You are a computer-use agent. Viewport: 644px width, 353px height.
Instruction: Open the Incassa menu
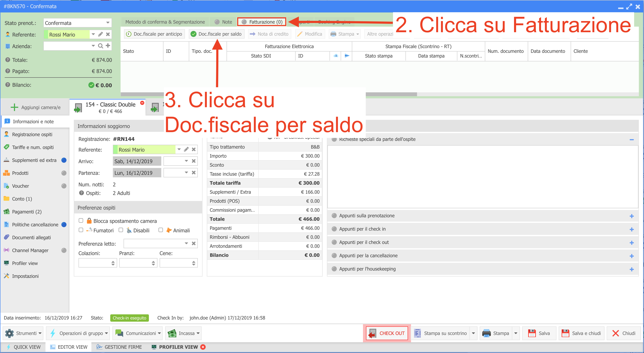(x=183, y=333)
